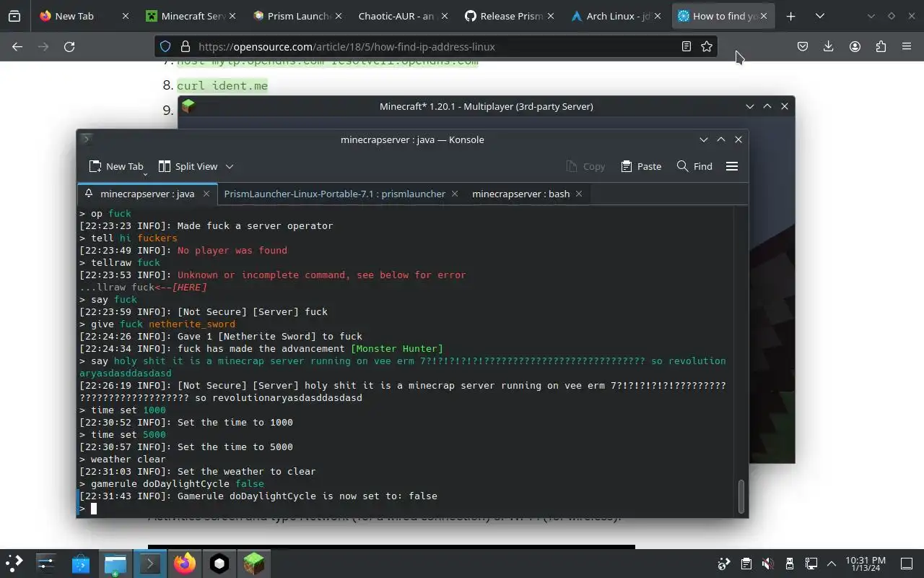Click 'gamerule doDaylightCycle false' command line
Image resolution: width=924 pixels, height=578 pixels.
tap(172, 483)
